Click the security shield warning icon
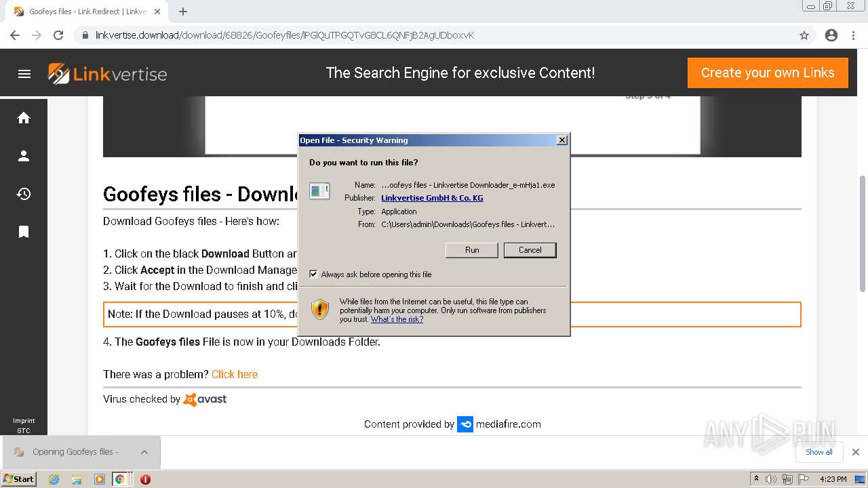This screenshot has height=488, width=868. coord(320,310)
